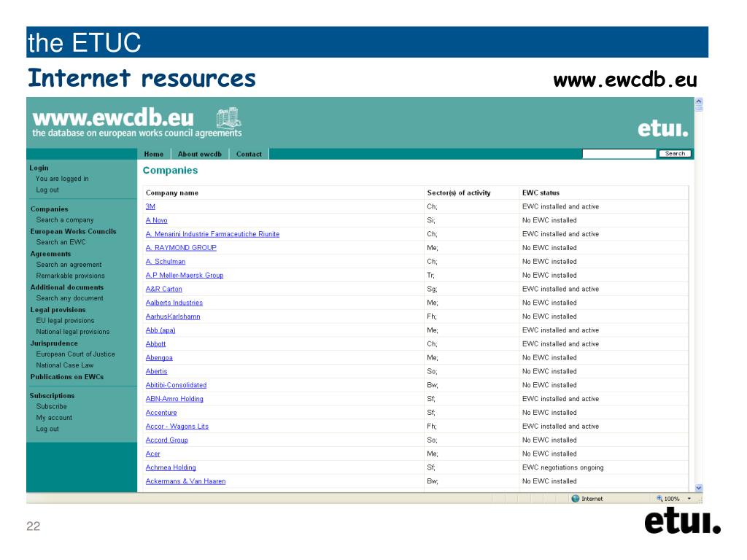Open My account link
Viewport: 747px width, 560px height.
tap(54, 417)
